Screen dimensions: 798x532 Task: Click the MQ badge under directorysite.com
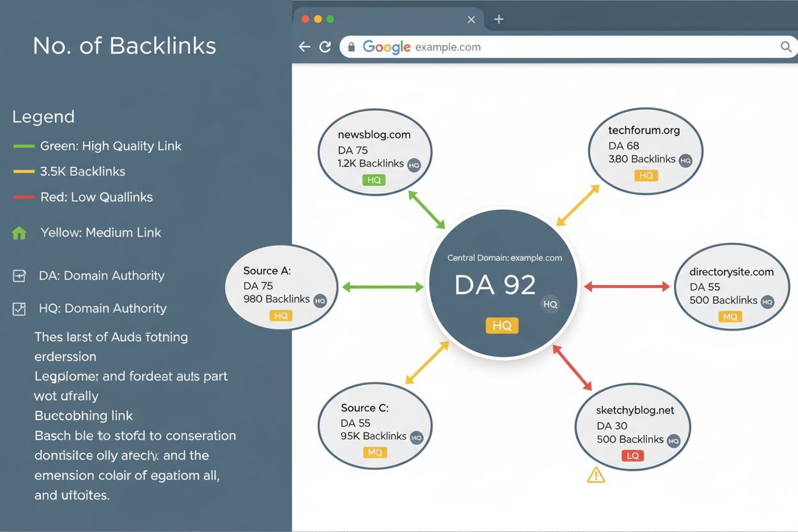point(730,317)
